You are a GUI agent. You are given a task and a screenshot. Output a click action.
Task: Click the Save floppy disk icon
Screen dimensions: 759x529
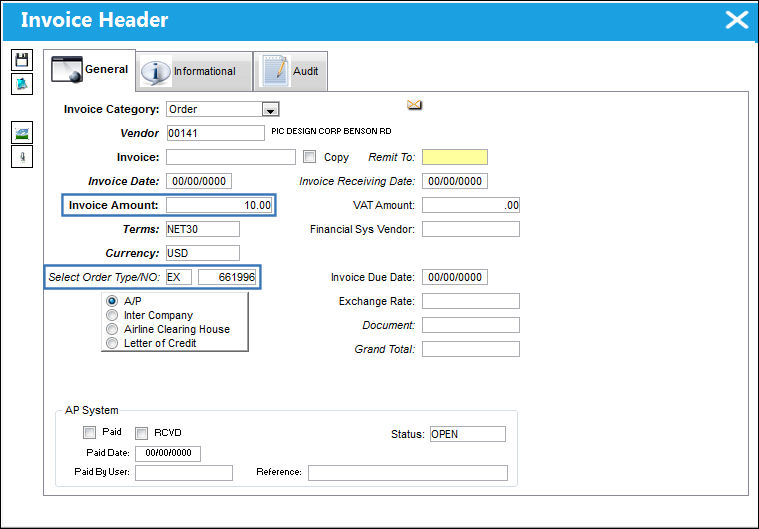click(x=22, y=60)
